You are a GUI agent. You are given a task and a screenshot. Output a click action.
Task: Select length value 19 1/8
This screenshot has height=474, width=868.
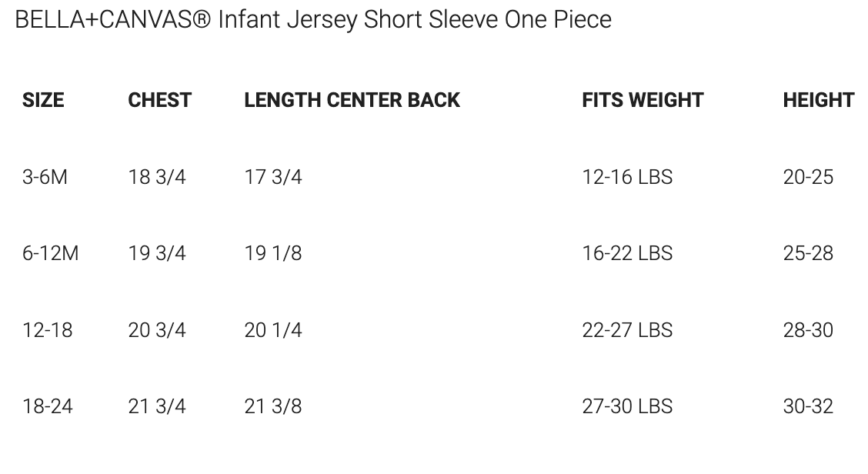(273, 253)
